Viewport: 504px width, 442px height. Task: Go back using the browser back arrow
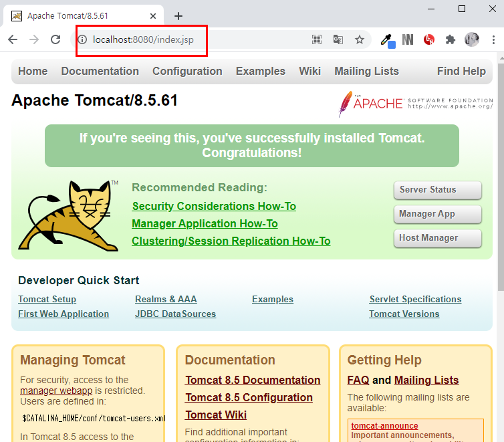13,39
